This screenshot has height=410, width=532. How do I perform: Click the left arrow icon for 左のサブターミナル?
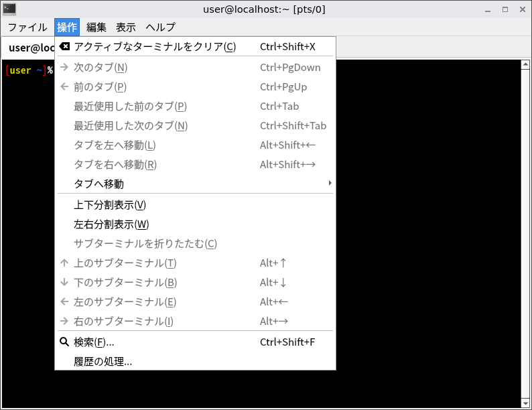pos(64,302)
